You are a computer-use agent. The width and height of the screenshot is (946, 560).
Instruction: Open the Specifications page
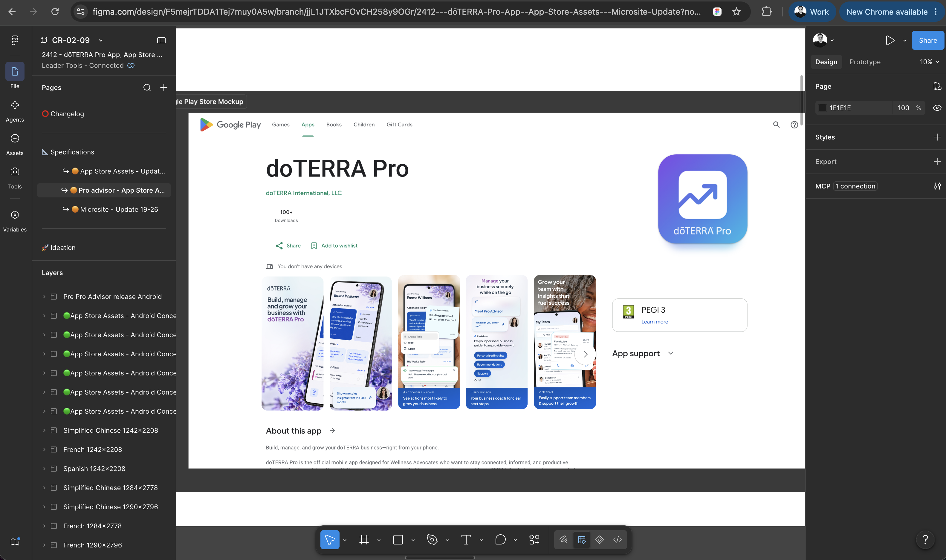pos(72,152)
